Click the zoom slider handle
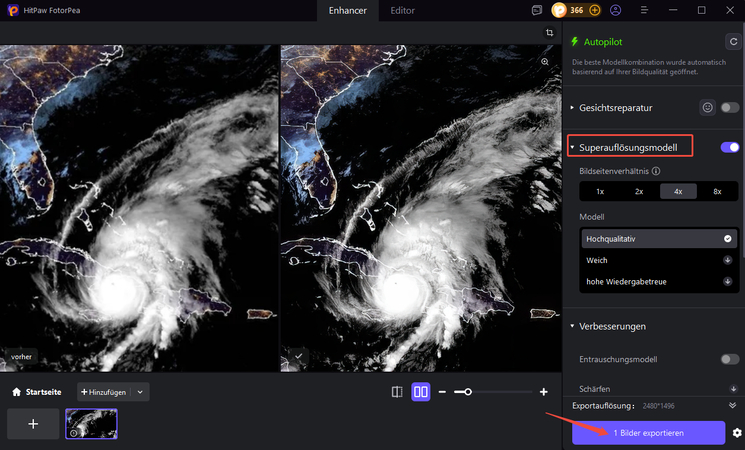 (x=467, y=392)
